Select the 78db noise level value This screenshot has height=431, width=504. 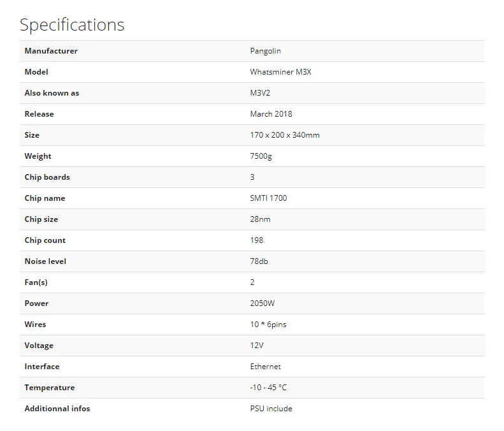coord(260,261)
